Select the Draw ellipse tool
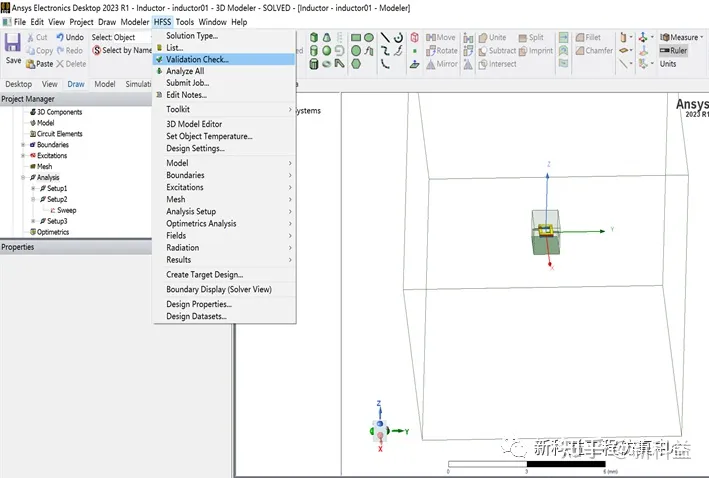The width and height of the screenshot is (709, 478). 369,37
